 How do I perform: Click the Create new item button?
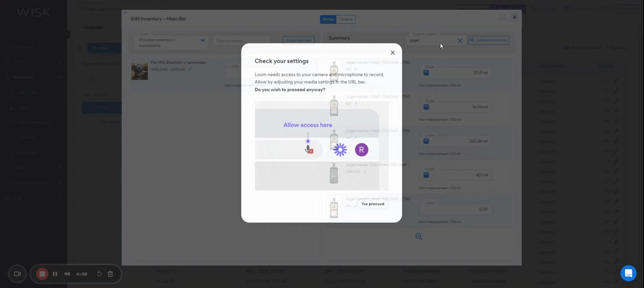299,40
